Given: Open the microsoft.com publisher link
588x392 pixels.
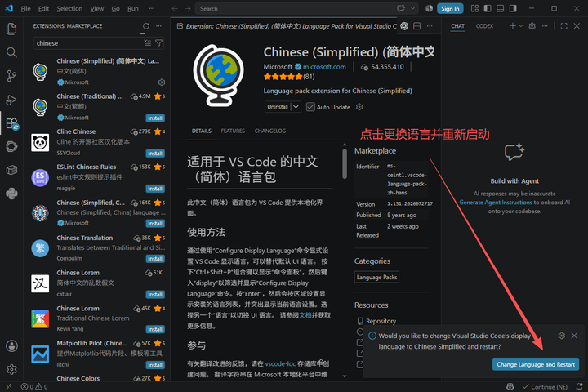Looking at the screenshot, I should point(324,67).
